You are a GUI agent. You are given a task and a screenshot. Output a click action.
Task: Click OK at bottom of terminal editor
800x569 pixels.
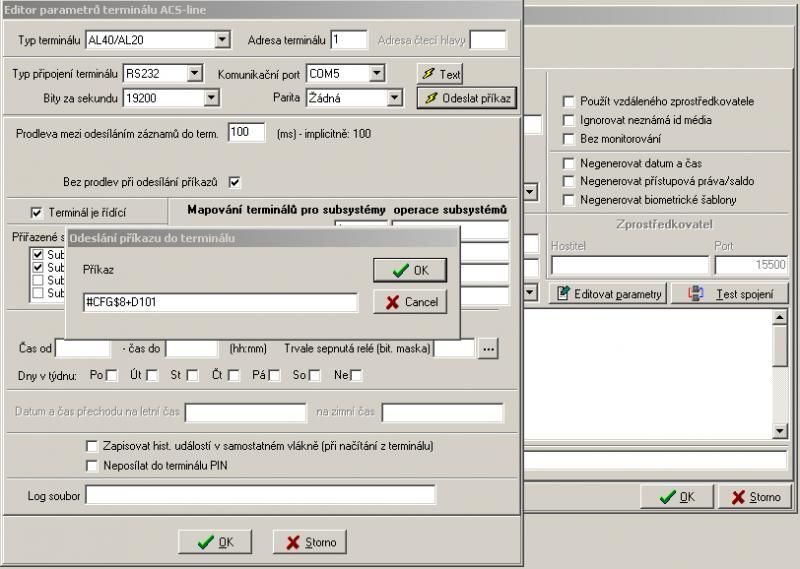coord(215,542)
